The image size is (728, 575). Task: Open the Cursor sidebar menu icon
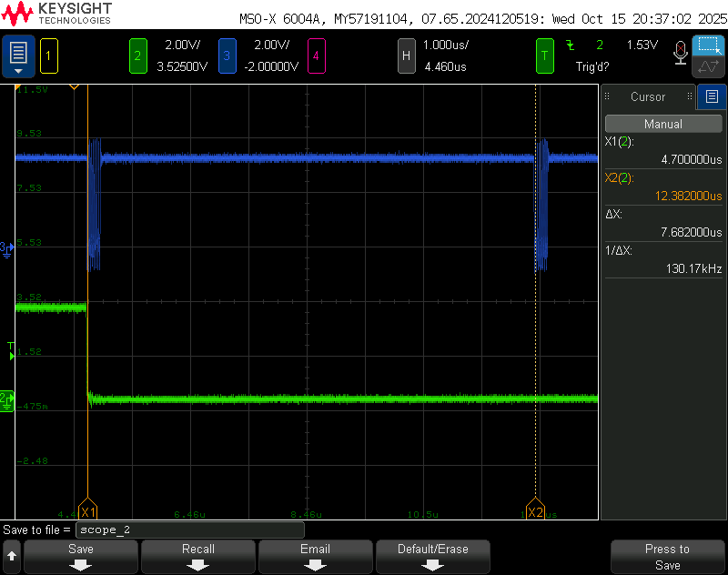(x=712, y=96)
